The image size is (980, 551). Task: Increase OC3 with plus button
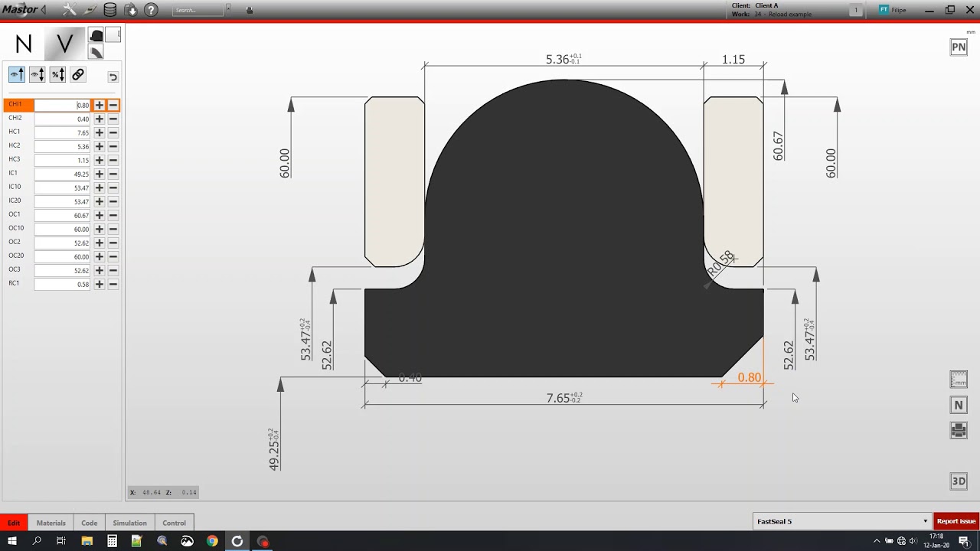point(100,270)
